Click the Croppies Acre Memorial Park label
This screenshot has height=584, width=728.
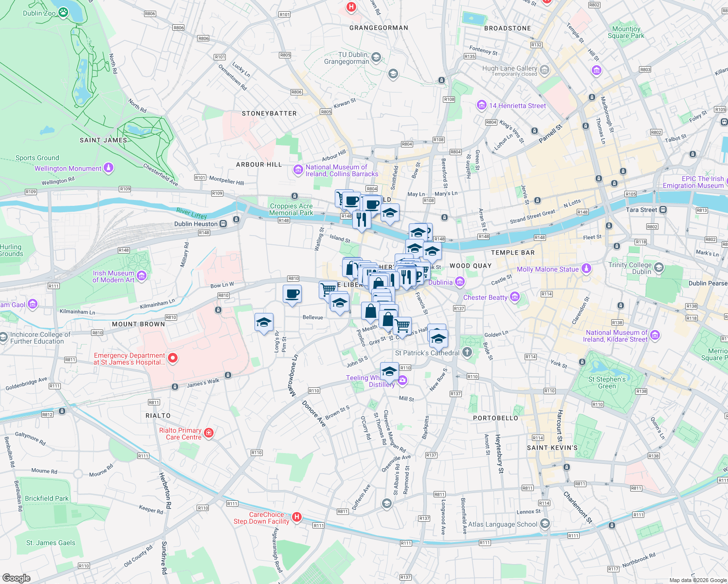pos(291,209)
